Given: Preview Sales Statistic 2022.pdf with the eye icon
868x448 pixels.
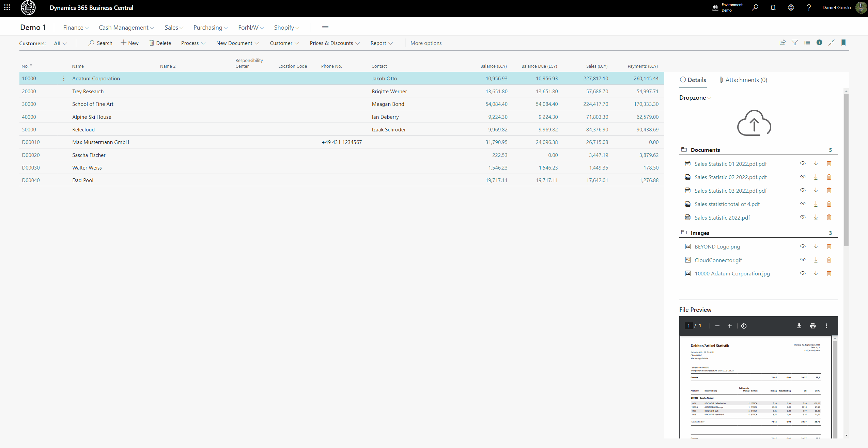Looking at the screenshot, I should click(803, 218).
